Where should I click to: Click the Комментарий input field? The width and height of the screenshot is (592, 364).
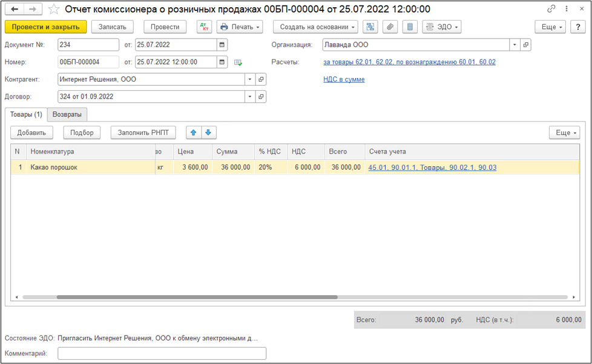162,354
